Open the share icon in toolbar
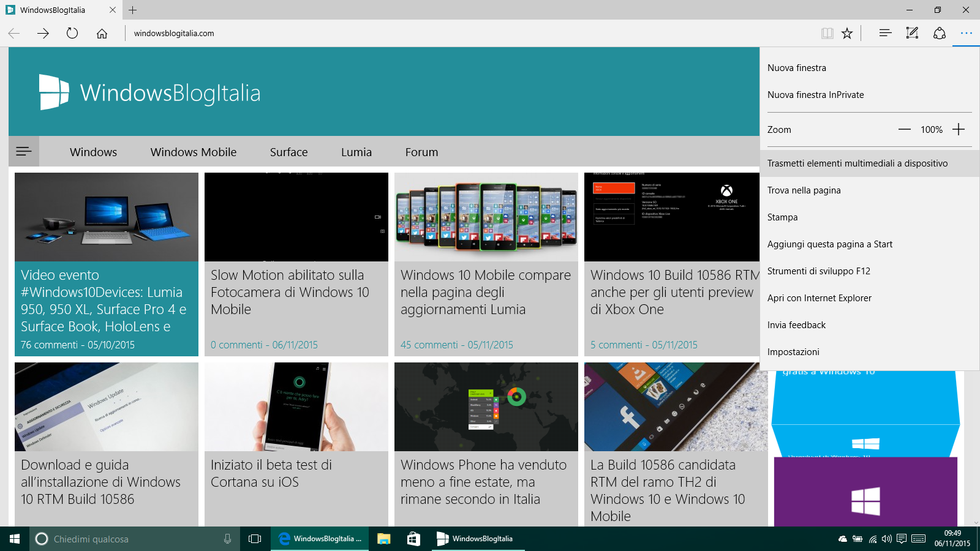 (x=940, y=33)
